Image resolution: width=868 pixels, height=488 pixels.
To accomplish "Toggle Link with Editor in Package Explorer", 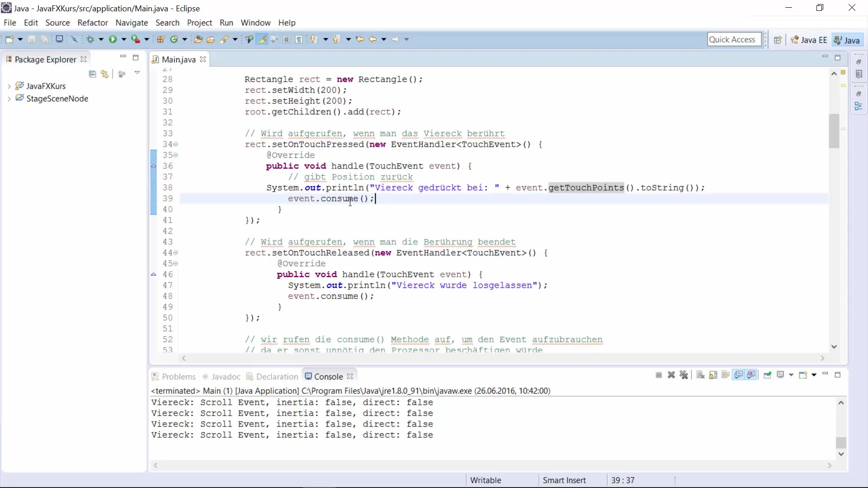I will [105, 74].
